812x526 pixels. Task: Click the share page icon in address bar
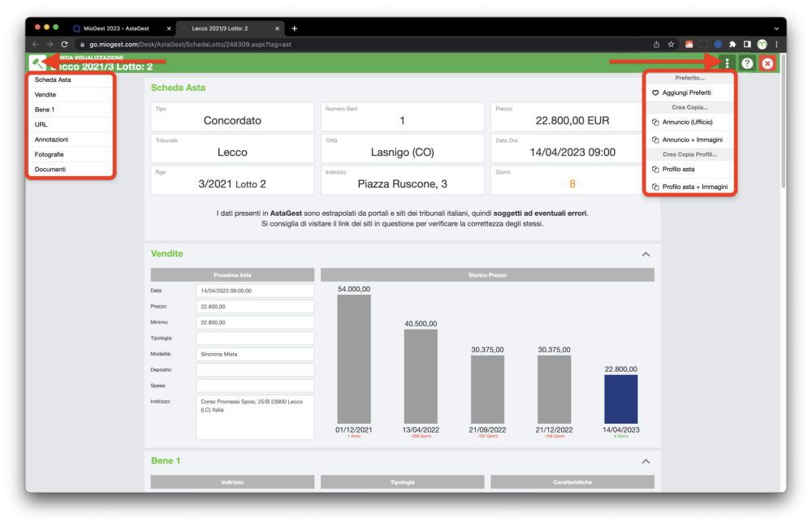click(657, 45)
